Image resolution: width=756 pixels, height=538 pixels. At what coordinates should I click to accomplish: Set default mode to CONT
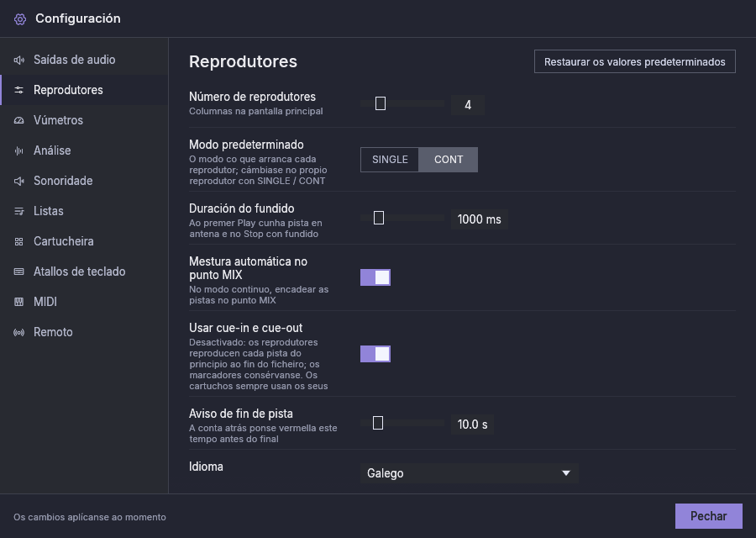tap(449, 160)
